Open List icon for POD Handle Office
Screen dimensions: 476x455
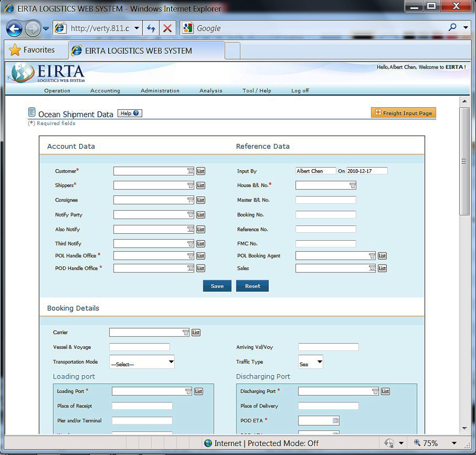point(201,268)
